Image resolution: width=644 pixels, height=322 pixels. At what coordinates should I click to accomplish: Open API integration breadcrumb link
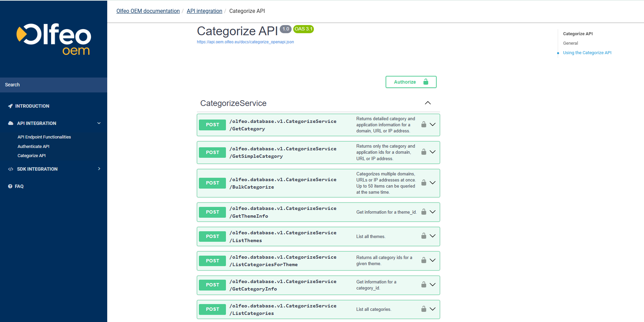coord(204,11)
